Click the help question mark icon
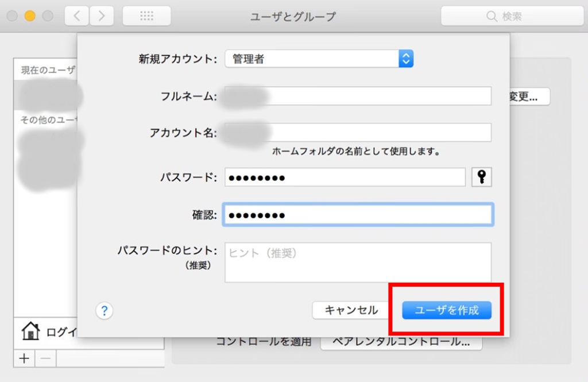 tap(104, 311)
